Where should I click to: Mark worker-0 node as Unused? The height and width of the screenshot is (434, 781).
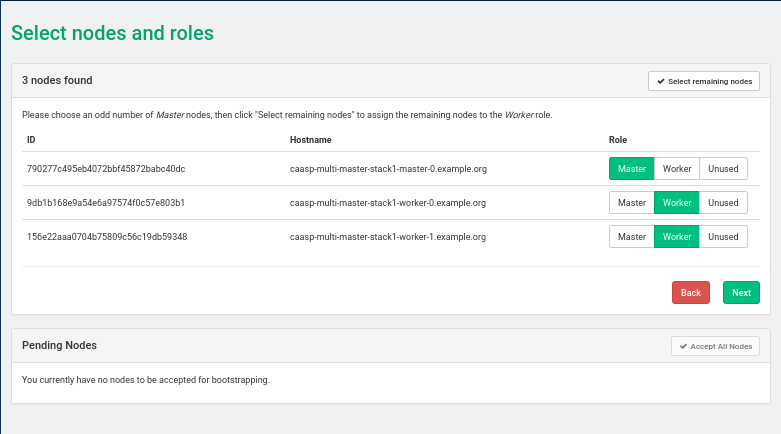pyautogui.click(x=723, y=203)
